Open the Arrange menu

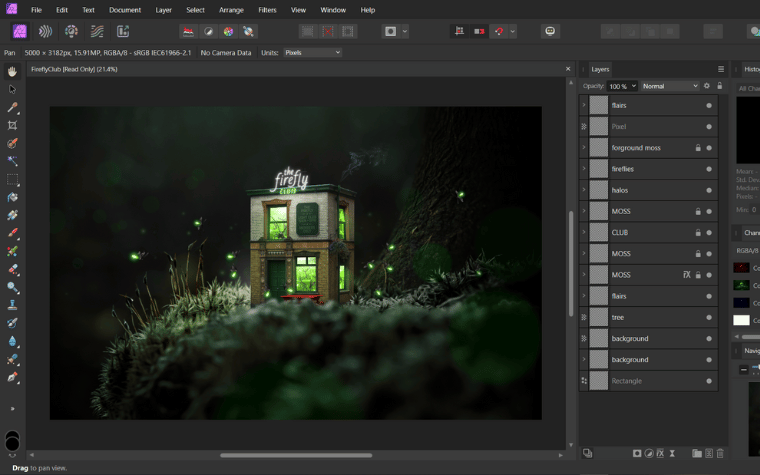(231, 10)
